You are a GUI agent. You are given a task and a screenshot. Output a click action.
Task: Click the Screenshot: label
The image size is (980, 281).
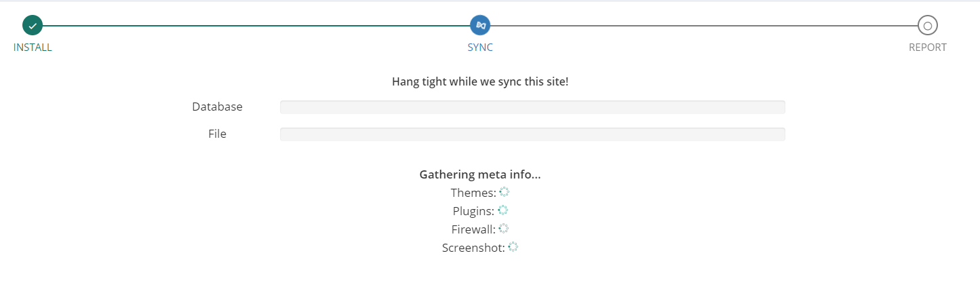click(x=473, y=248)
